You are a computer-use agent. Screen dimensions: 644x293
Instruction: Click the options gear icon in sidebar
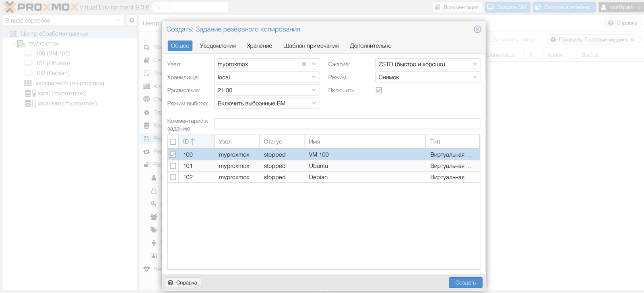click(x=147, y=112)
